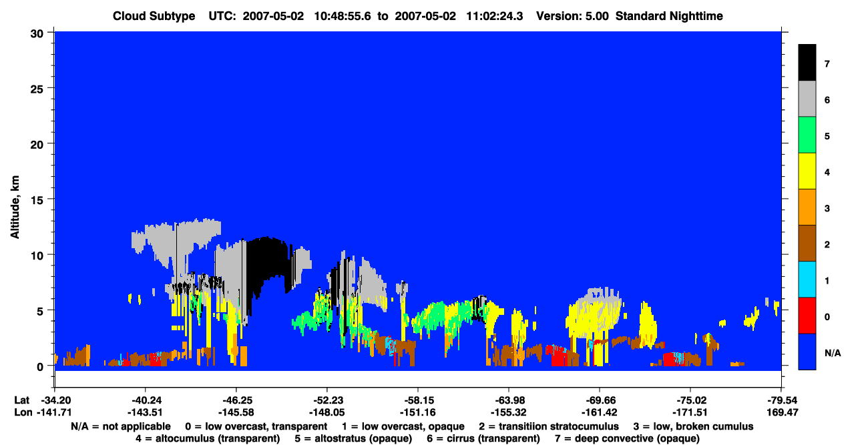Click latitude value '-63.98'

[508, 400]
